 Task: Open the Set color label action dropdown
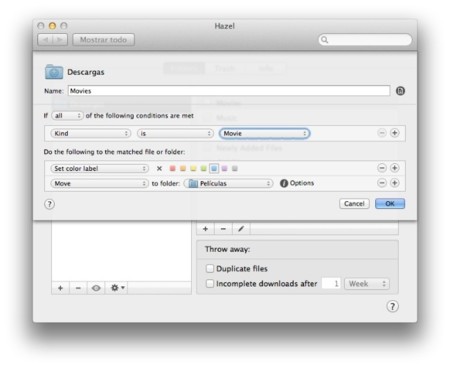click(99, 168)
